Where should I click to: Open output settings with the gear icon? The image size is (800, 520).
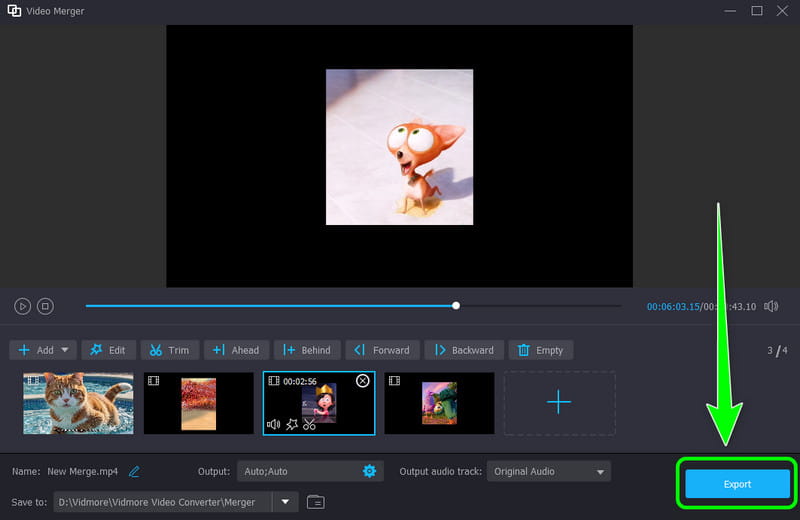369,471
